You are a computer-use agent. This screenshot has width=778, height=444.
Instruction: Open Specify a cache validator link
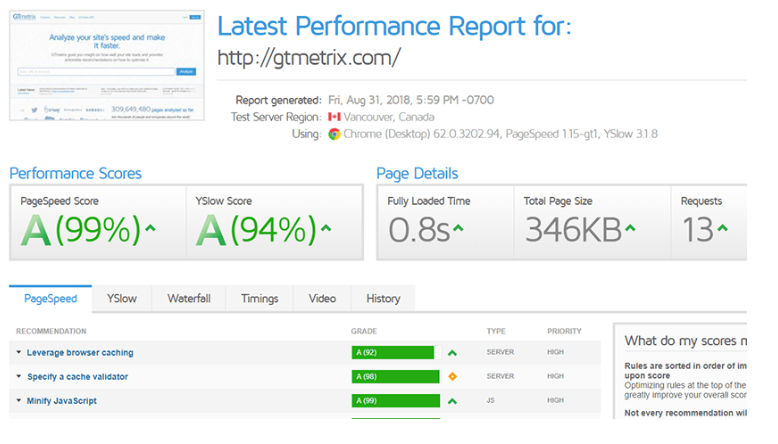pos(77,377)
